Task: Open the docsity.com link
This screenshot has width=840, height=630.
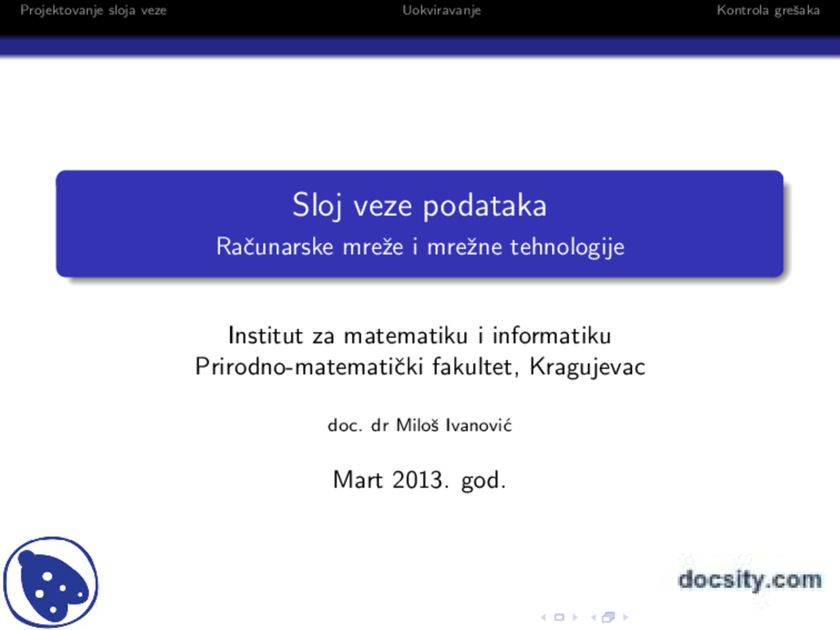Action: tap(749, 580)
